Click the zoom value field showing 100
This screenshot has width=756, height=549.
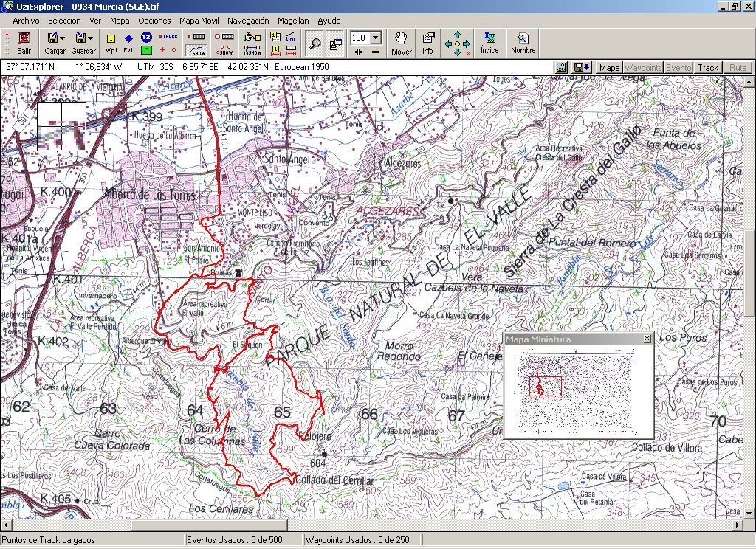[x=360, y=38]
